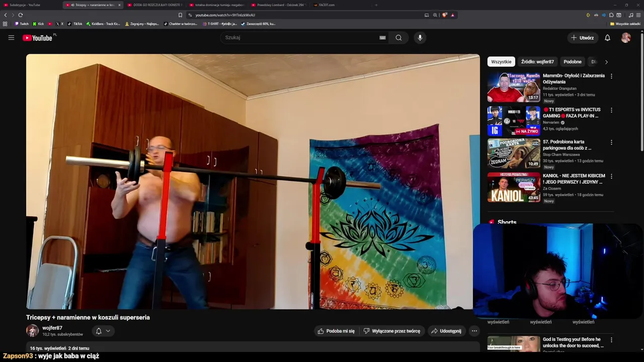Open the Kick bookmark
Viewport: 644px width, 362px height.
coord(38,24)
